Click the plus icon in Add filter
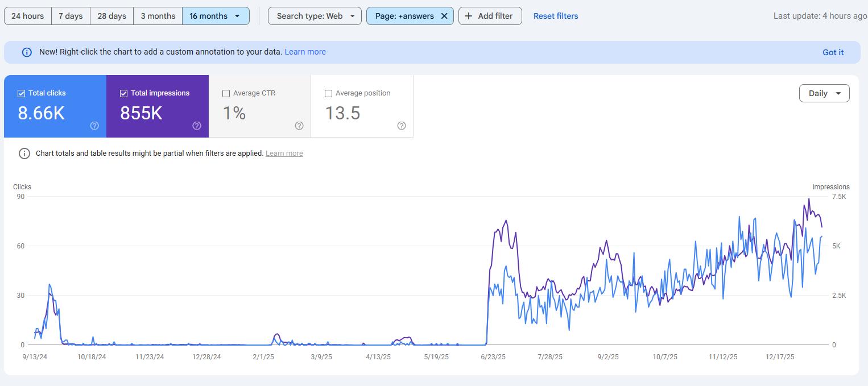Screen dimensions: 868x386 469,16
